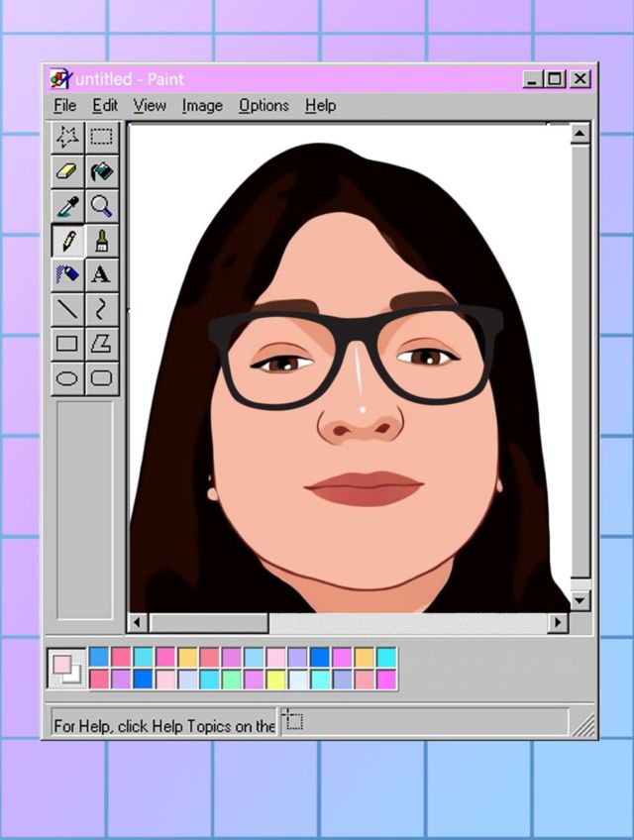Select the Pick Color eyedropper tool
The height and width of the screenshot is (840, 634).
click(x=67, y=206)
